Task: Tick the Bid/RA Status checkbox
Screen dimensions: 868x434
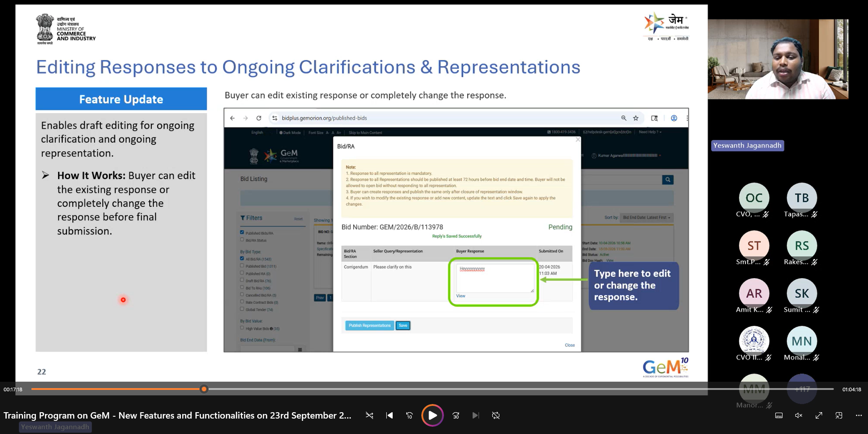Action: (242, 239)
